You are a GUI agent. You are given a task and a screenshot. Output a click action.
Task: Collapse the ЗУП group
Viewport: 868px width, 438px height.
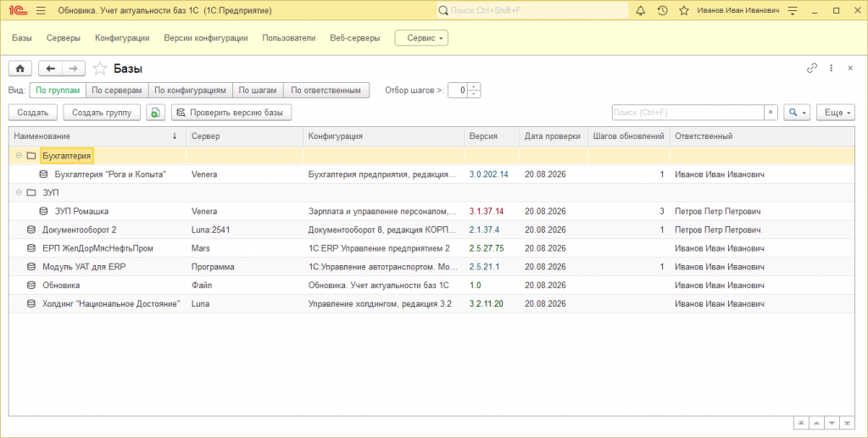19,193
